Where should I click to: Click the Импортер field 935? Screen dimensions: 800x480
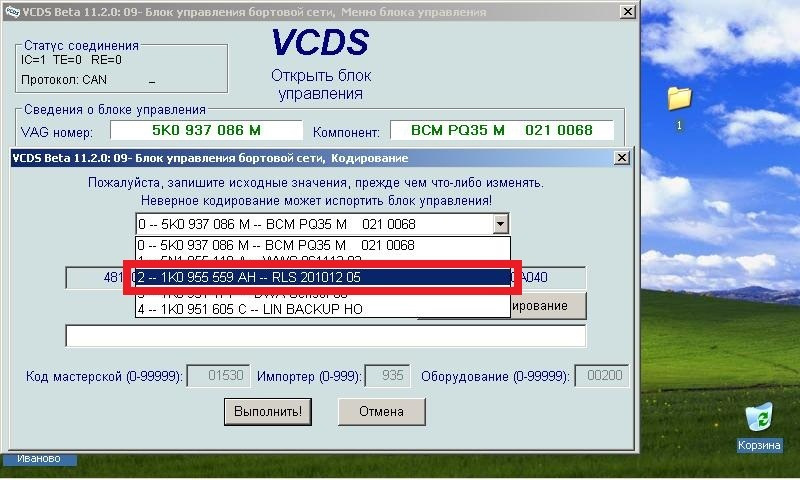click(x=387, y=376)
